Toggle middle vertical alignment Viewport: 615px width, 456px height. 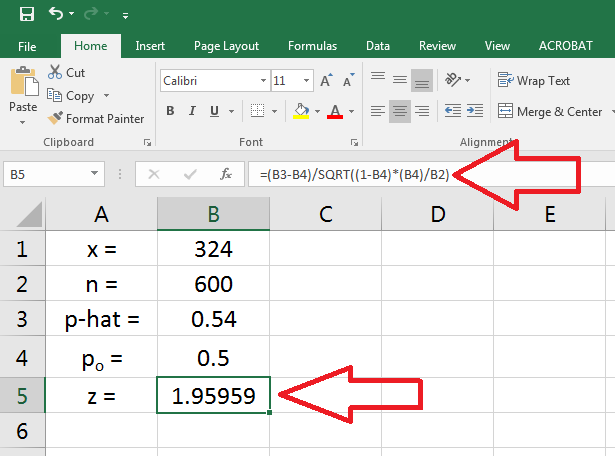pyautogui.click(x=399, y=80)
